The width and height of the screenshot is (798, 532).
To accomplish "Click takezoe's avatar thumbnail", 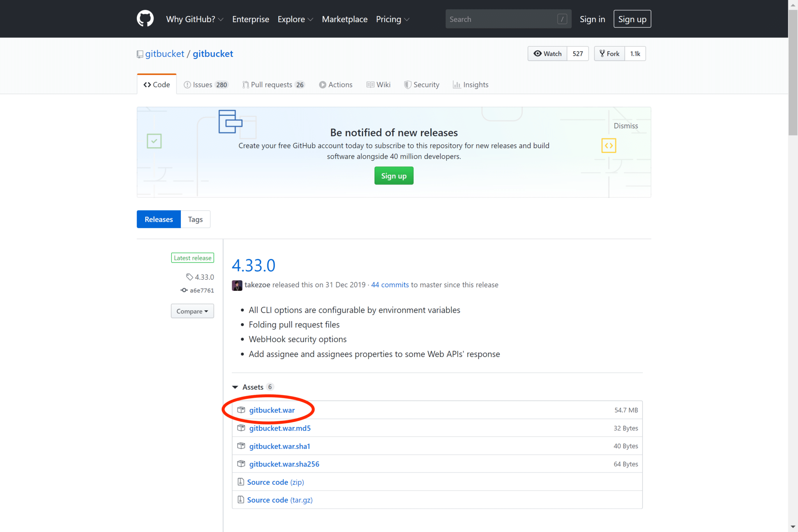I will (237, 285).
